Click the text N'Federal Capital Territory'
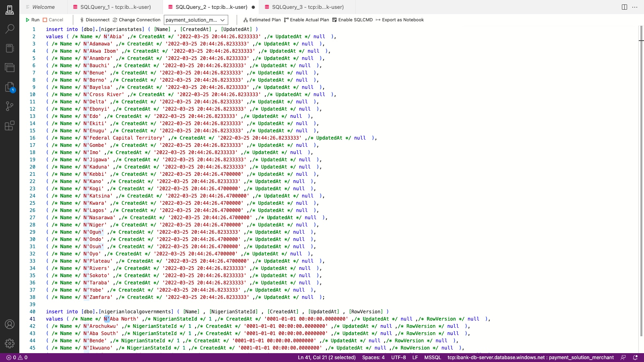 point(124,138)
